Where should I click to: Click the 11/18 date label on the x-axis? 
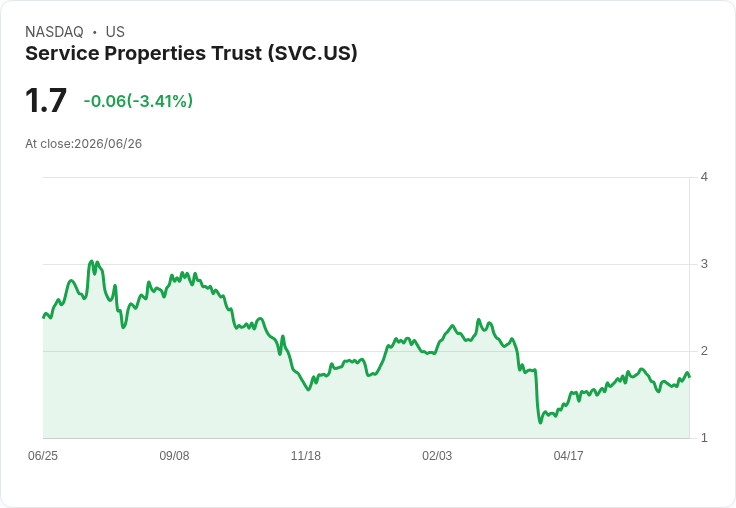tap(306, 455)
